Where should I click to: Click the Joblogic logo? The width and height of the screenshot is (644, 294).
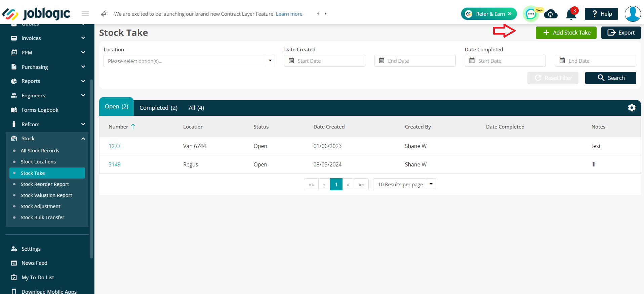[36, 14]
